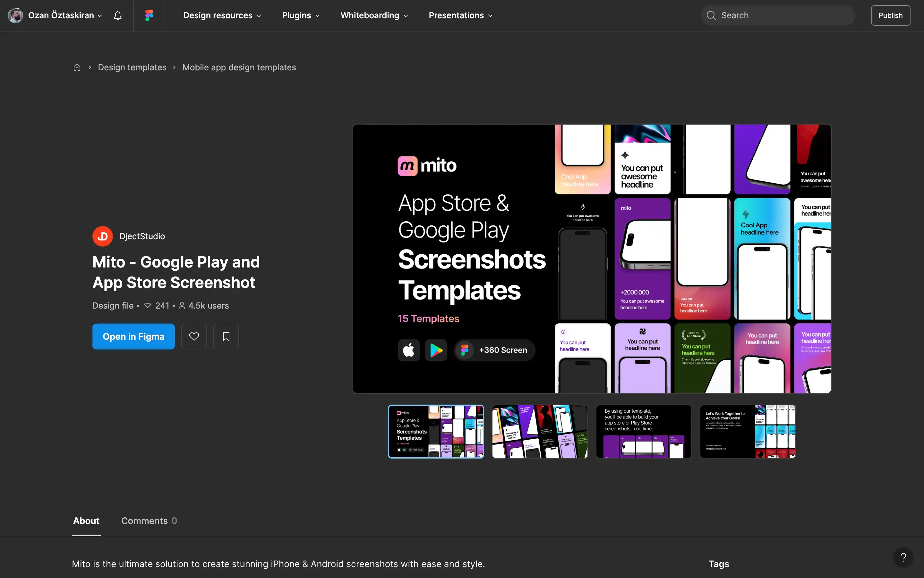This screenshot has height=578, width=924.
Task: Switch to the Comments tab
Action: point(149,521)
